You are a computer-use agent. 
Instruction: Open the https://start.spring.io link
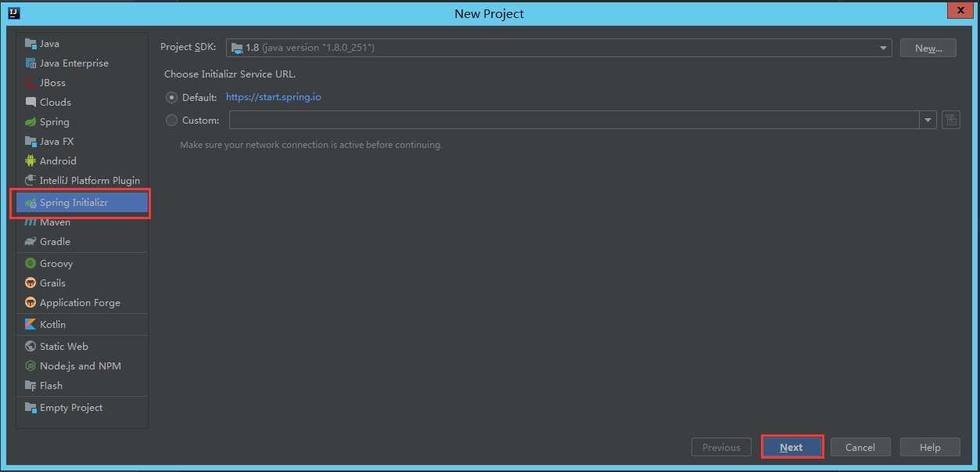pyautogui.click(x=274, y=97)
